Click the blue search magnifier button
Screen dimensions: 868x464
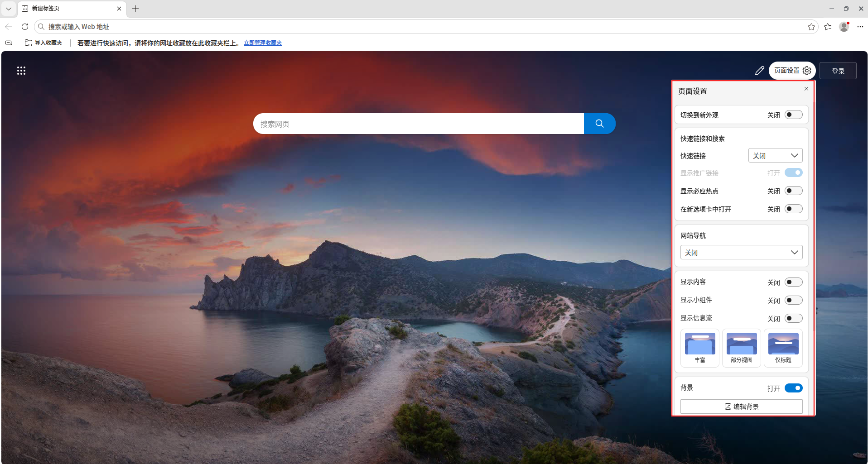point(599,124)
